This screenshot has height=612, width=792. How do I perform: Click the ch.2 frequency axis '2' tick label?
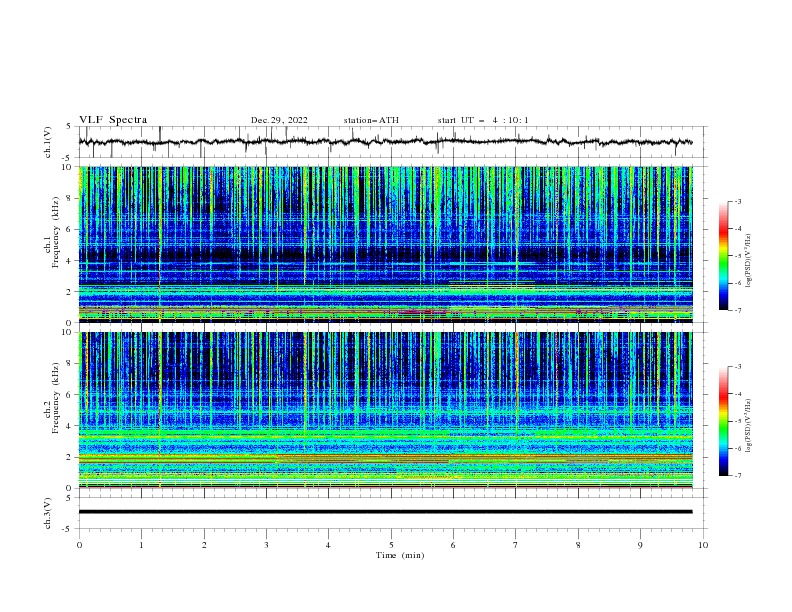(x=69, y=457)
